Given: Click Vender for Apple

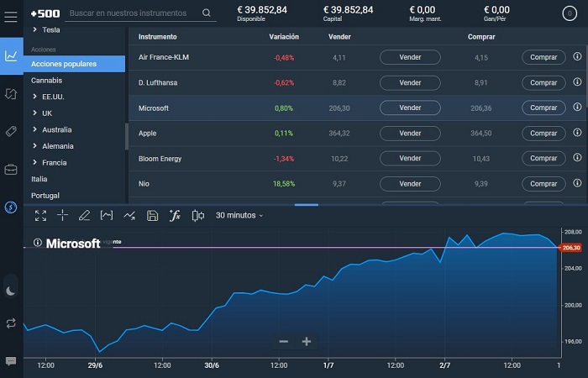Looking at the screenshot, I should (x=410, y=134).
